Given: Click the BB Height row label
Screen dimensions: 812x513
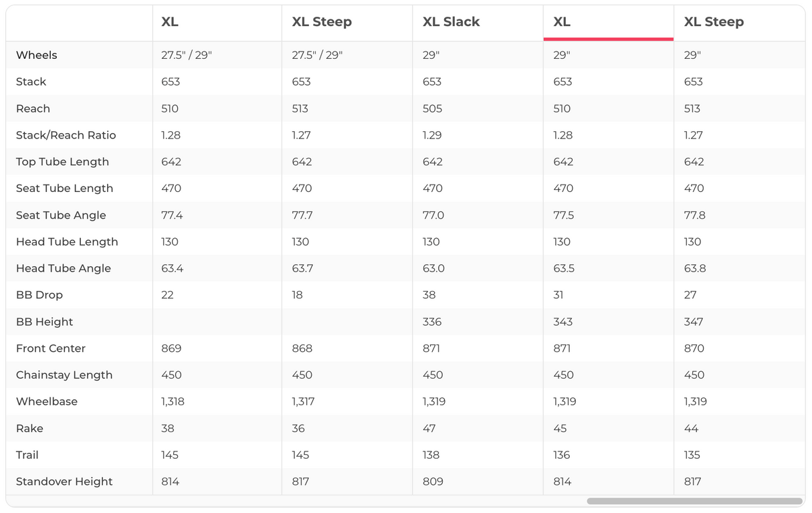Looking at the screenshot, I should tap(45, 322).
